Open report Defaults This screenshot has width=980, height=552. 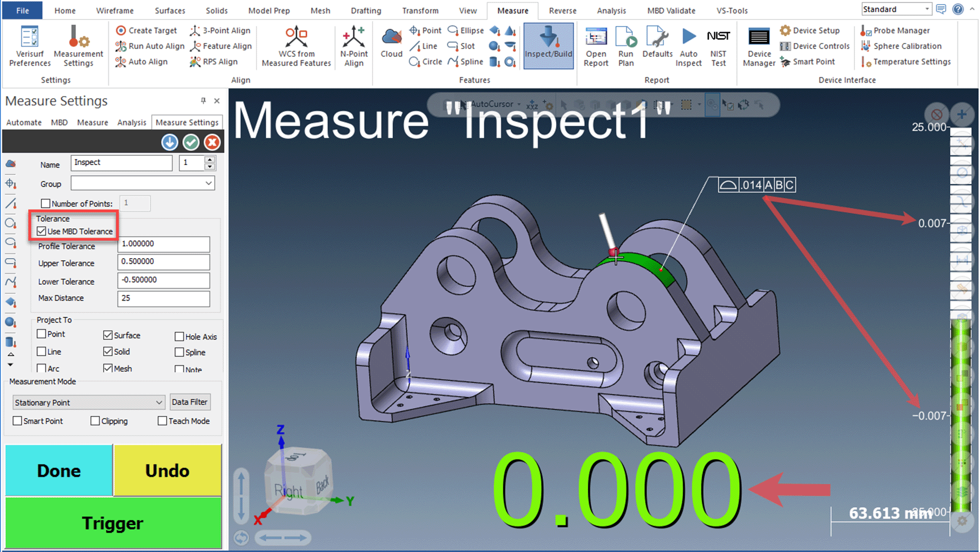tap(657, 42)
